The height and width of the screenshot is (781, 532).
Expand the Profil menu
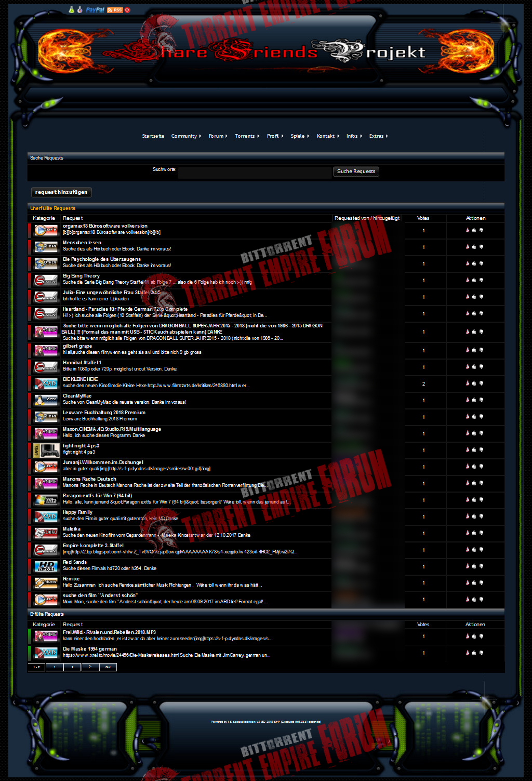pos(275,136)
